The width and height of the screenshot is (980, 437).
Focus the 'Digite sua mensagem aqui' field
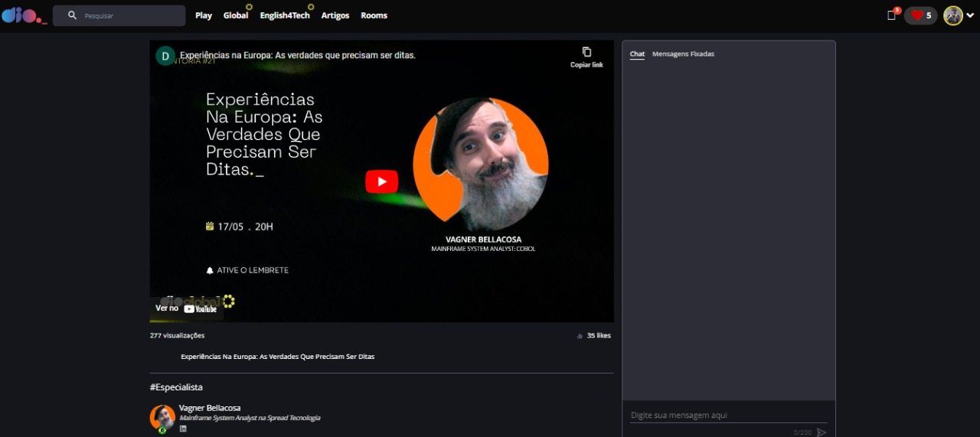(727, 415)
